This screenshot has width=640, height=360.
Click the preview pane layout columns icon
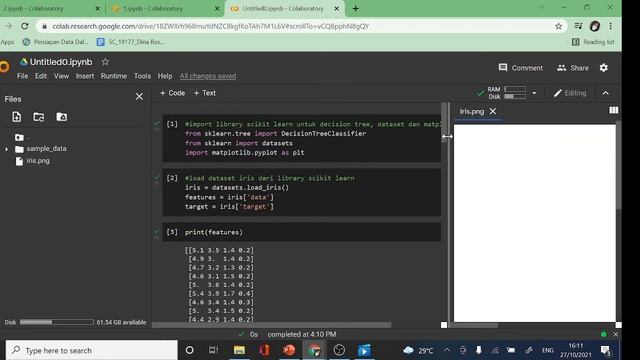613,111
